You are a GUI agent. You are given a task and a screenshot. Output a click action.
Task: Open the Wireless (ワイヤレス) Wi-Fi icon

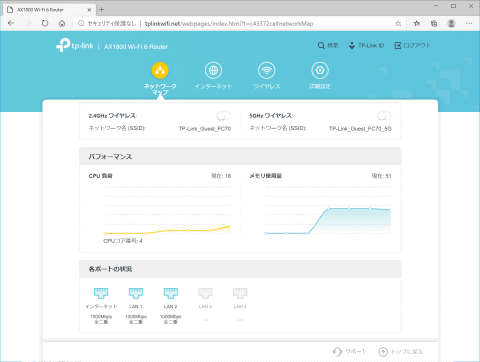[x=267, y=70]
